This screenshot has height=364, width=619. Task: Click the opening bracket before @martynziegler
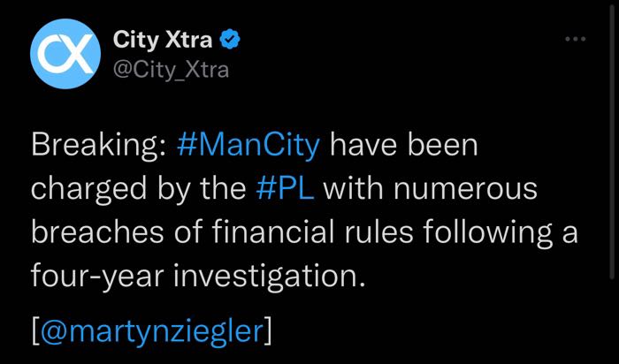(x=35, y=332)
